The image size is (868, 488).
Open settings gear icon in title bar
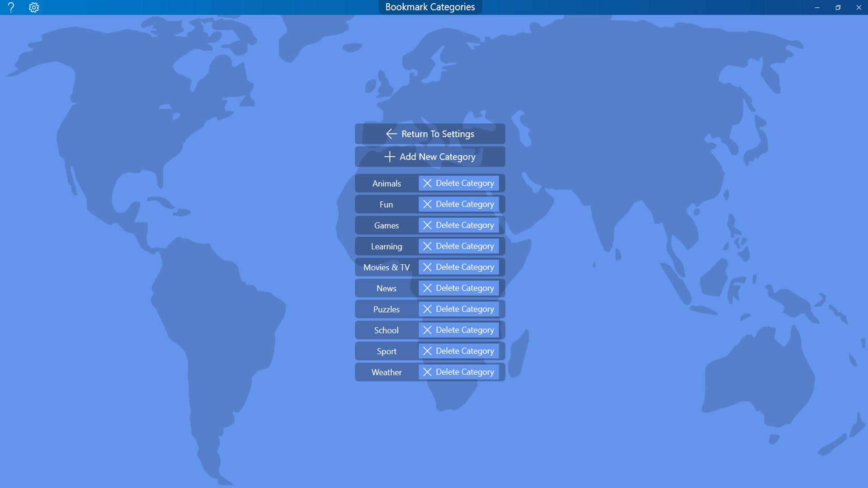tap(34, 7)
